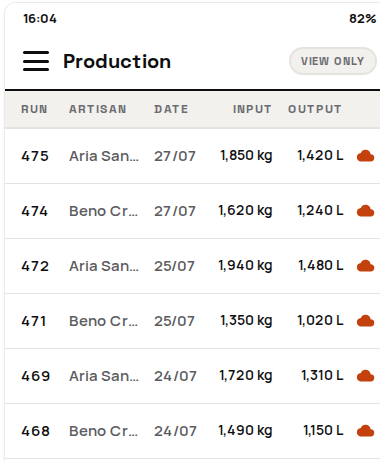Click the 1,940 kg input value

coord(245,266)
